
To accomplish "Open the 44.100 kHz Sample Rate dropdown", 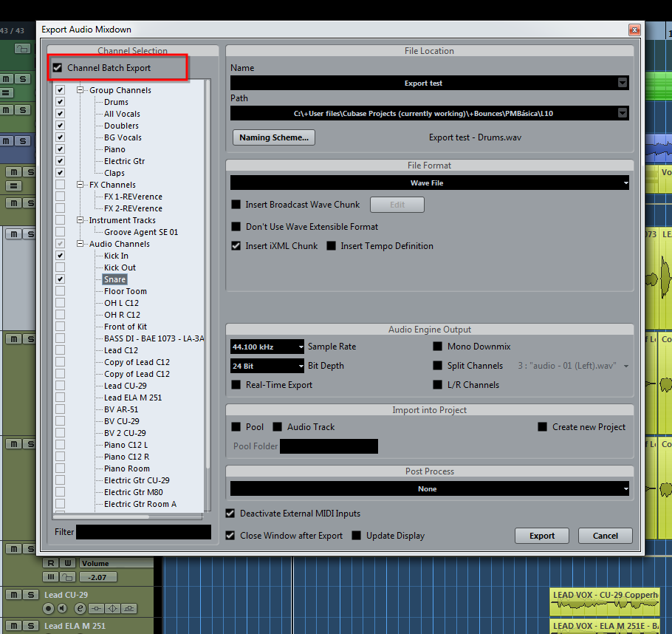I will tap(267, 347).
